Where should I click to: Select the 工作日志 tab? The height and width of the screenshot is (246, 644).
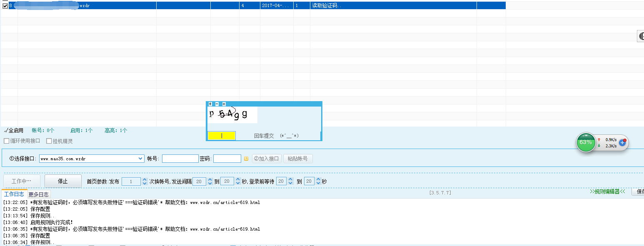pos(15,194)
